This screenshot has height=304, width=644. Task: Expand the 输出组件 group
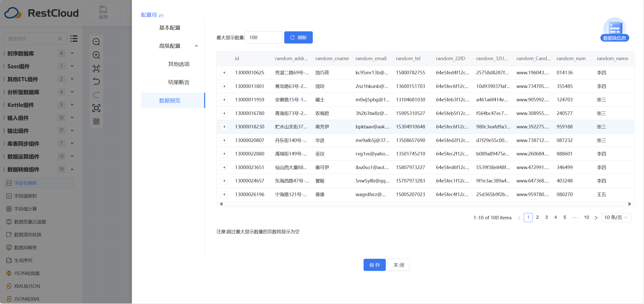(72, 130)
